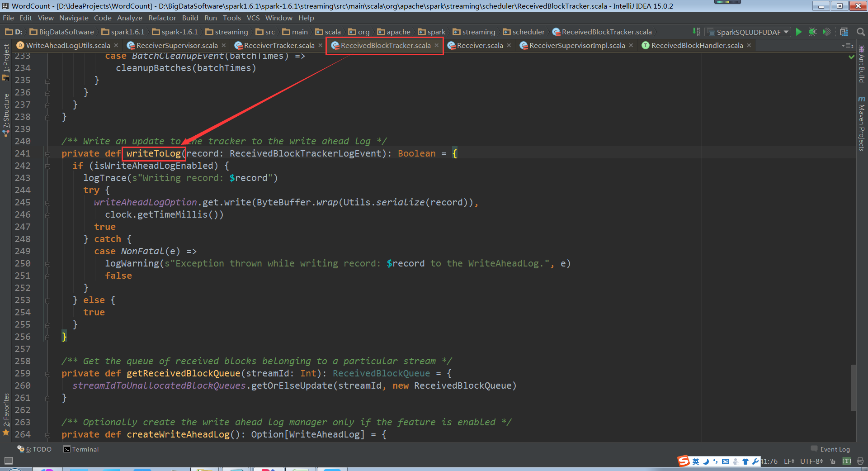Collapse the writeToLog method fold

pos(47,154)
